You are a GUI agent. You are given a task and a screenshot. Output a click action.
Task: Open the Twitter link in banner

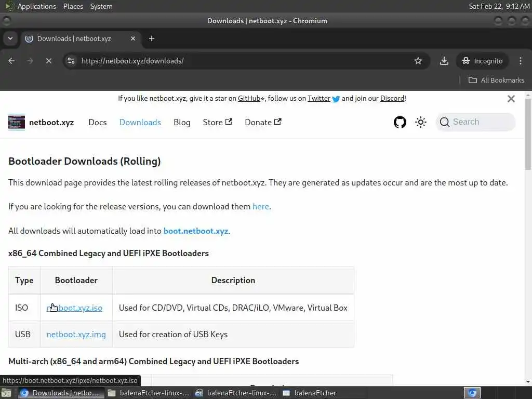point(318,98)
